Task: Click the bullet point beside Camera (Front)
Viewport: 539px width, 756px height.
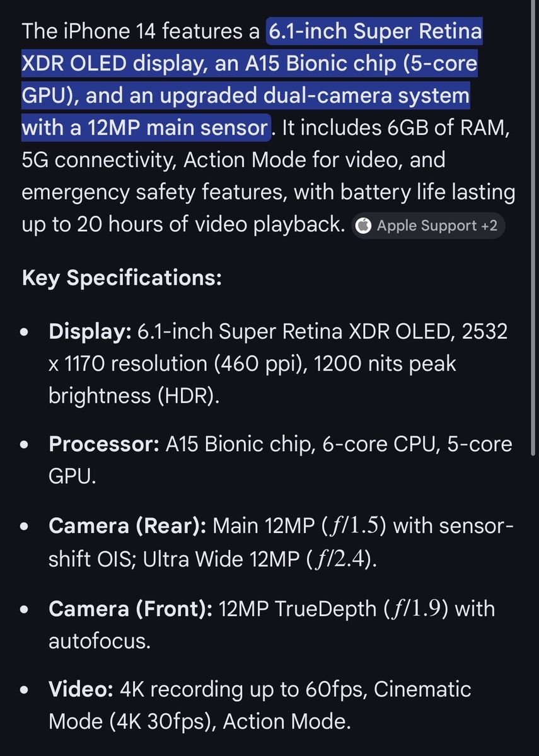Action: (x=25, y=610)
